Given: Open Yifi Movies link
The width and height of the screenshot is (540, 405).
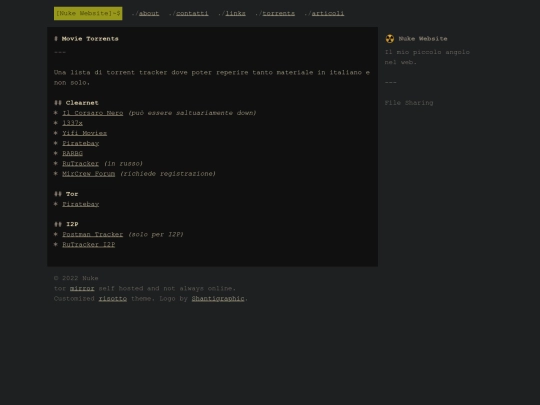Looking at the screenshot, I should click(84, 133).
